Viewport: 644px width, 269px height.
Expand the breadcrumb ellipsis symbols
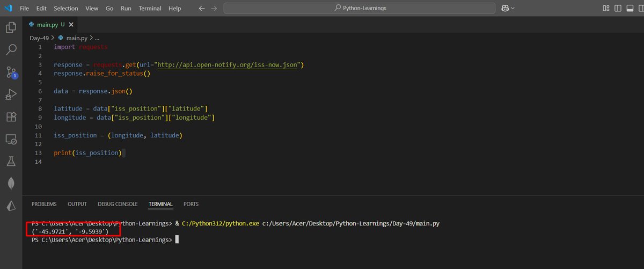coord(97,38)
